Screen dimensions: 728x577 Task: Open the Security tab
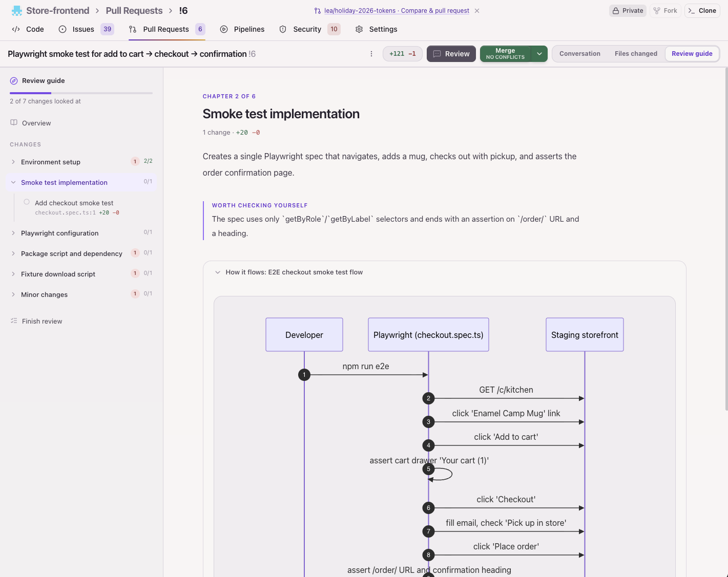click(x=309, y=29)
